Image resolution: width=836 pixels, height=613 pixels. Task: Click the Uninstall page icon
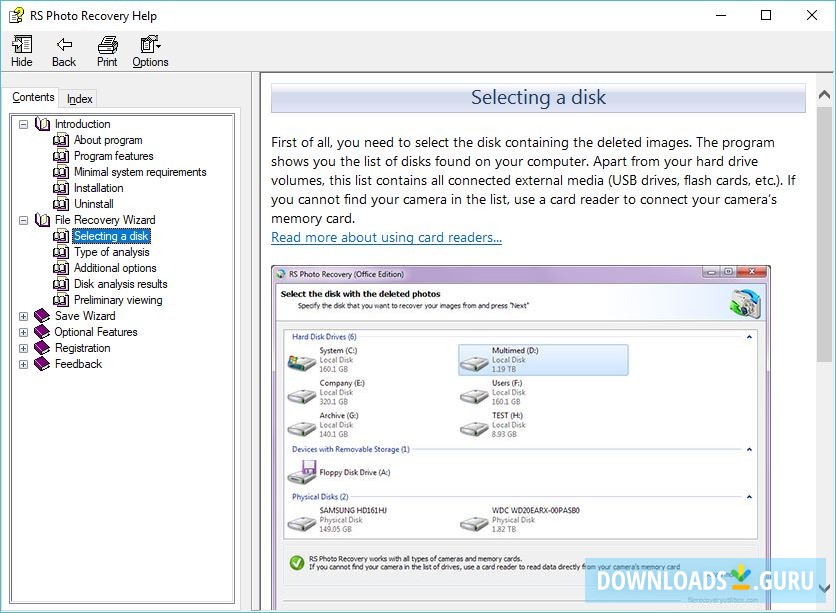tap(62, 204)
